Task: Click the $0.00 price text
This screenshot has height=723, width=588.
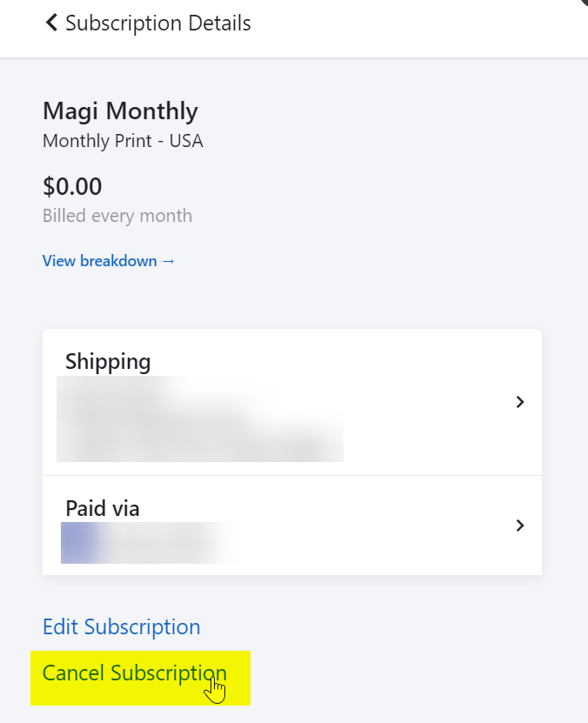Action: coord(72,185)
